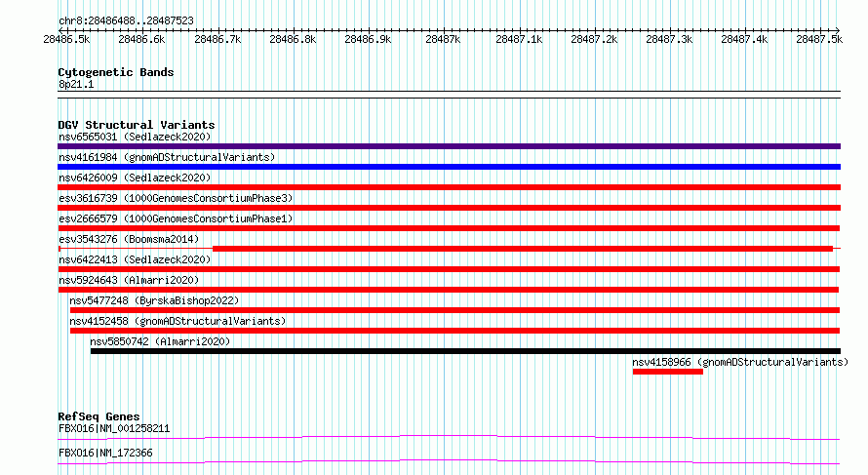Screen dimensions: 868x475
Task: Click the short red nsv4158966 variant bar
Action: pyautogui.click(x=668, y=372)
